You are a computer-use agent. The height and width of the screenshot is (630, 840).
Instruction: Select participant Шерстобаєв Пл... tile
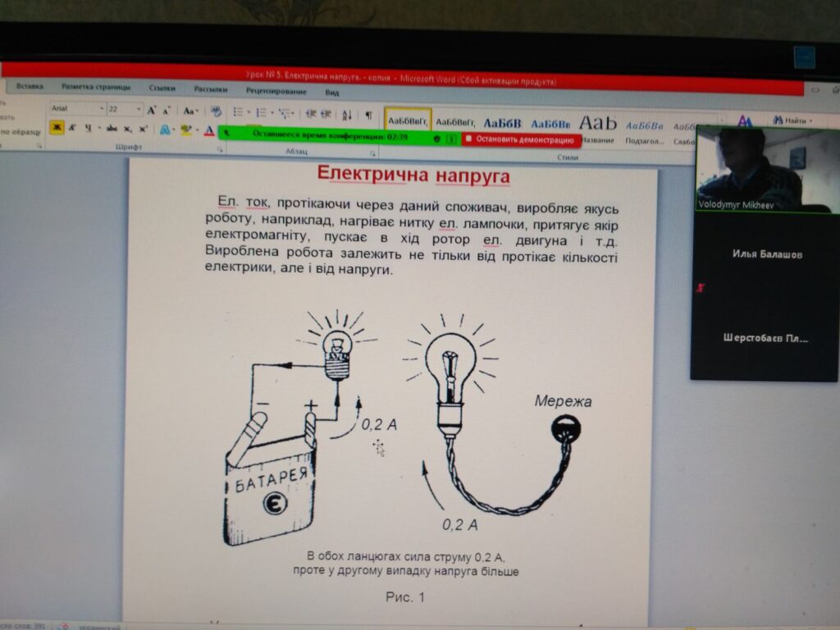(765, 338)
